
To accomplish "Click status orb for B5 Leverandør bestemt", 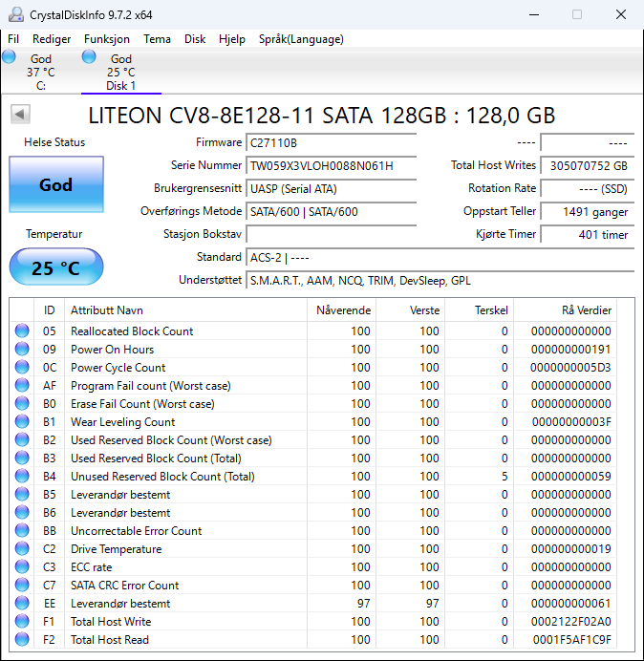I will [22, 494].
